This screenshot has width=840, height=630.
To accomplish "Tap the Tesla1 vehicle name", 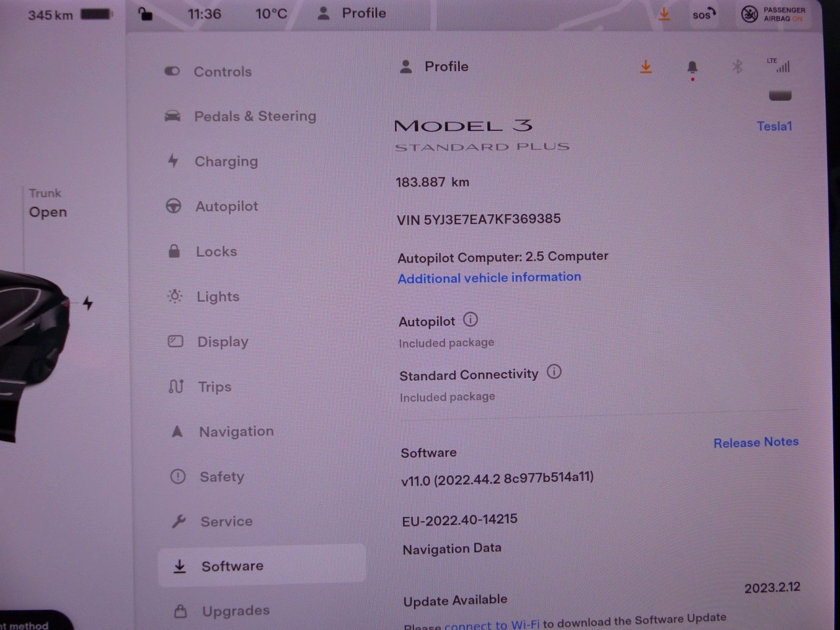I will 774,126.
